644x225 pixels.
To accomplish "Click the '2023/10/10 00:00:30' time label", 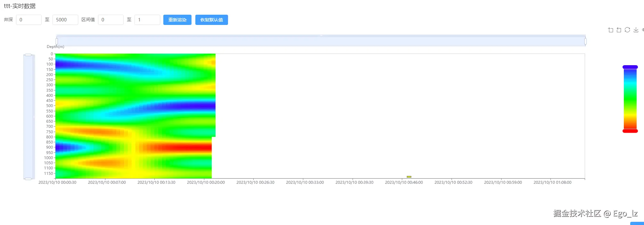I will (x=57, y=182).
